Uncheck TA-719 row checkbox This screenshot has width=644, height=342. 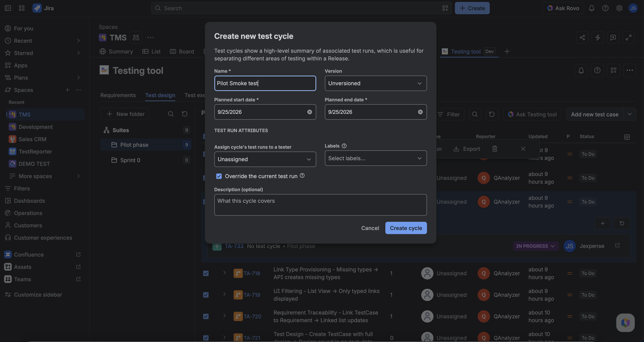(206, 295)
